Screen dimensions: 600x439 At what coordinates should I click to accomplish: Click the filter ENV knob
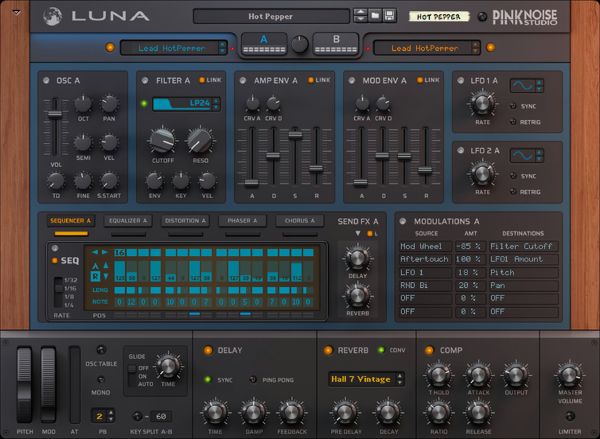pos(155,181)
